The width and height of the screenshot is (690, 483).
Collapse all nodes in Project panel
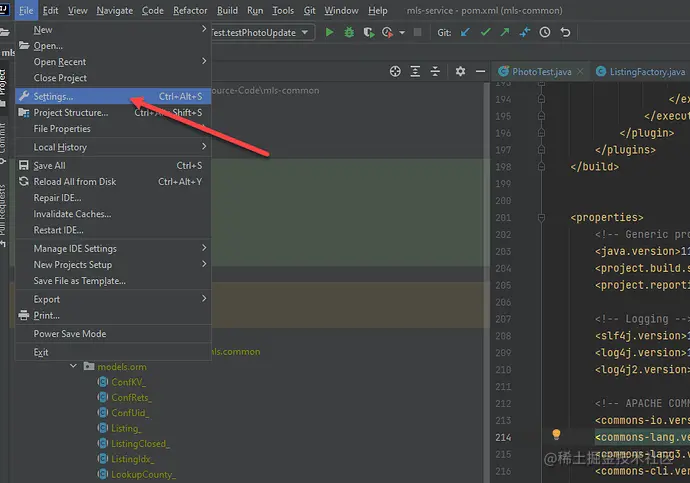[435, 71]
